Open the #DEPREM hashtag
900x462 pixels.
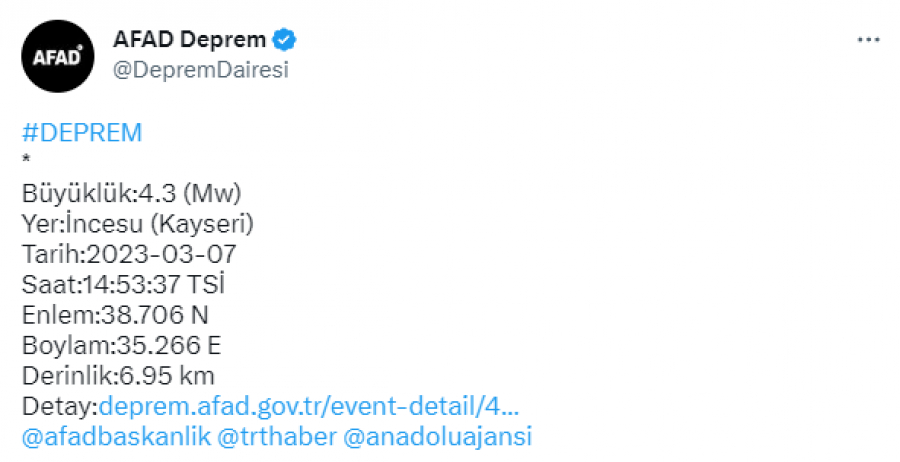(82, 133)
